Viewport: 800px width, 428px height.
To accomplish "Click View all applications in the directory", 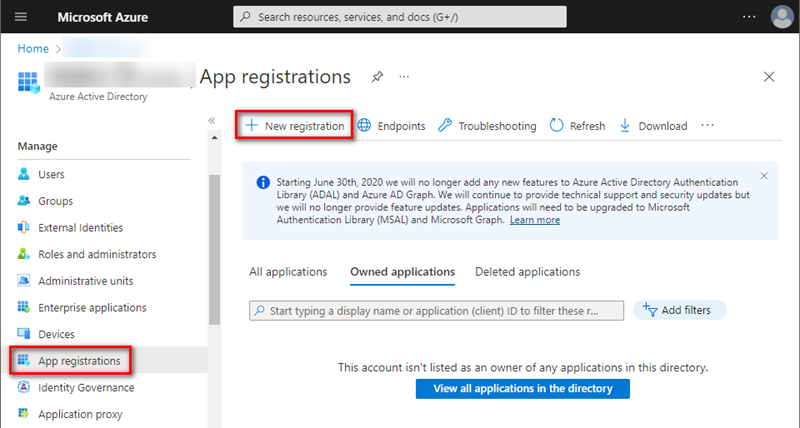I will 522,388.
